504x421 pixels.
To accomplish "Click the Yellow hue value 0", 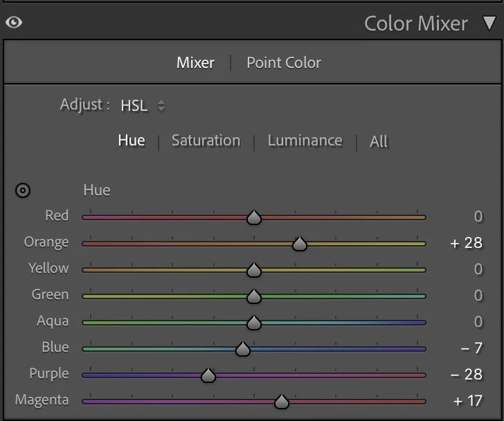I will click(478, 269).
